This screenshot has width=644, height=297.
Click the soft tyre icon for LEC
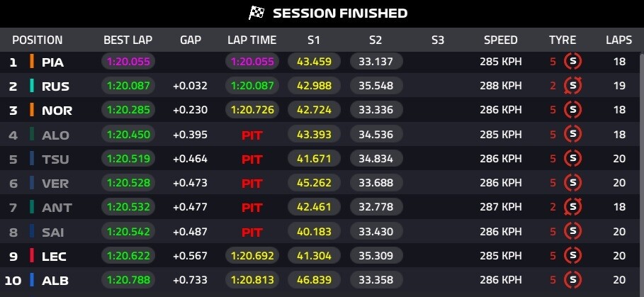572,255
